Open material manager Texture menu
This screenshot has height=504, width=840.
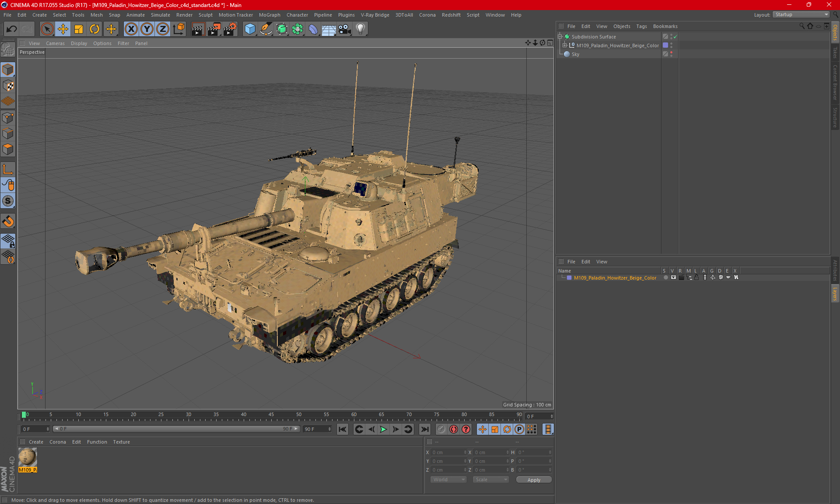[121, 442]
